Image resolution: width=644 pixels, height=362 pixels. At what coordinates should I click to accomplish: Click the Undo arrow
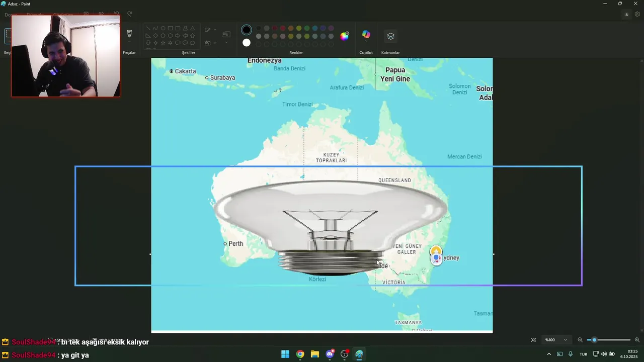[x=116, y=14]
